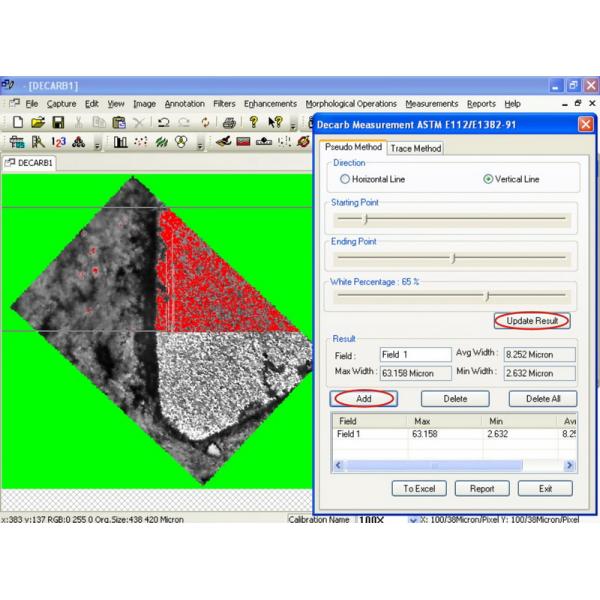Screen dimensions: 600x600
Task: Open the calibration name dropdown arrow
Action: click(413, 520)
